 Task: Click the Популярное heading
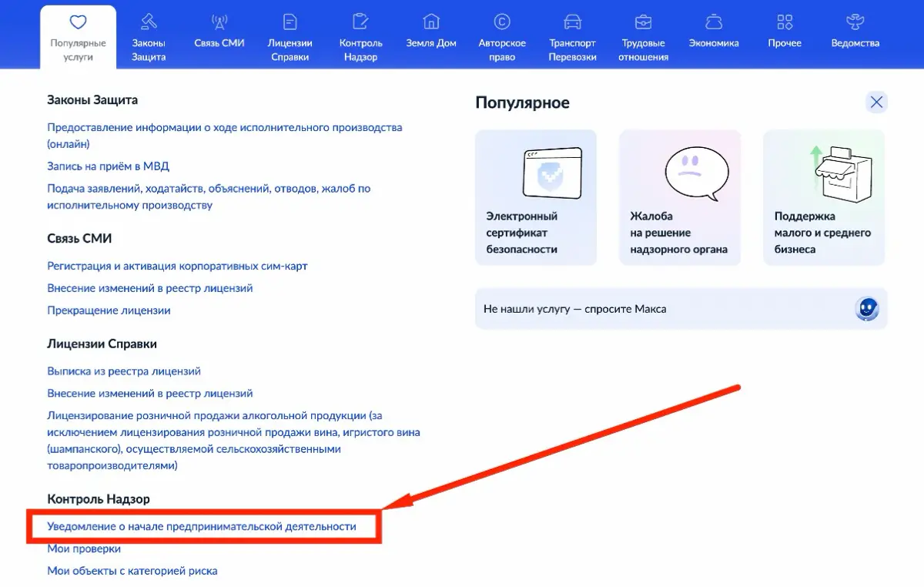[x=523, y=102]
